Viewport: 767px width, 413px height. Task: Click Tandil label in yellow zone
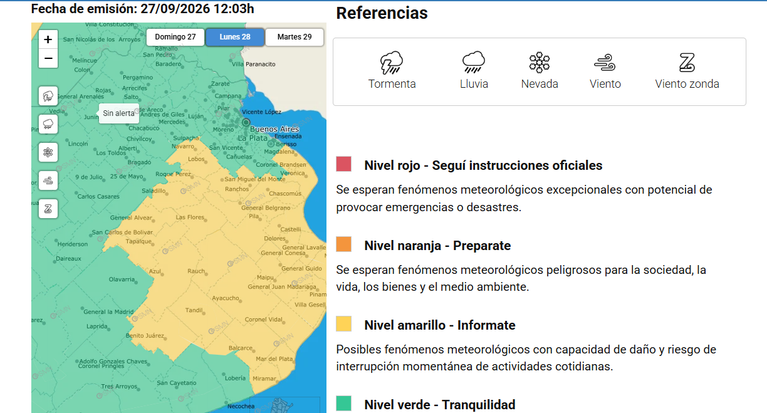[194, 310]
